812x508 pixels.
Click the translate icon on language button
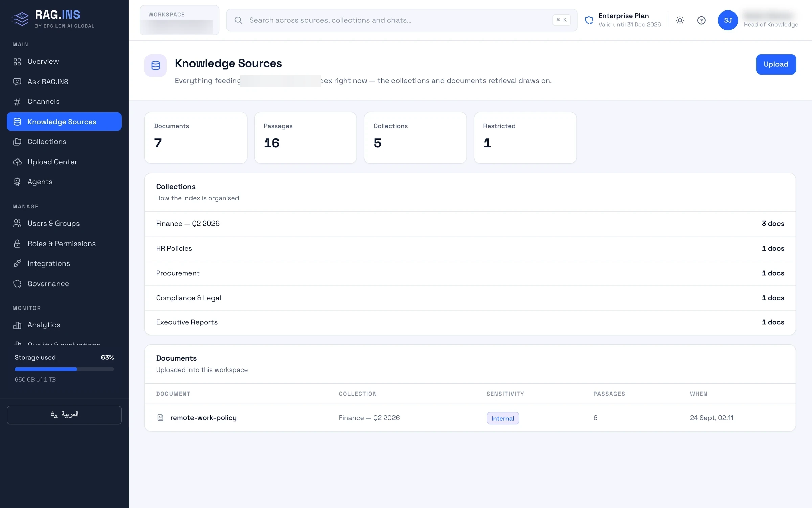[54, 415]
